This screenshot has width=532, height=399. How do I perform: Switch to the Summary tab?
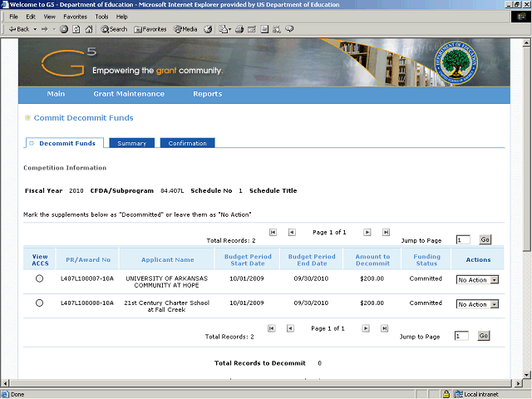[131, 143]
